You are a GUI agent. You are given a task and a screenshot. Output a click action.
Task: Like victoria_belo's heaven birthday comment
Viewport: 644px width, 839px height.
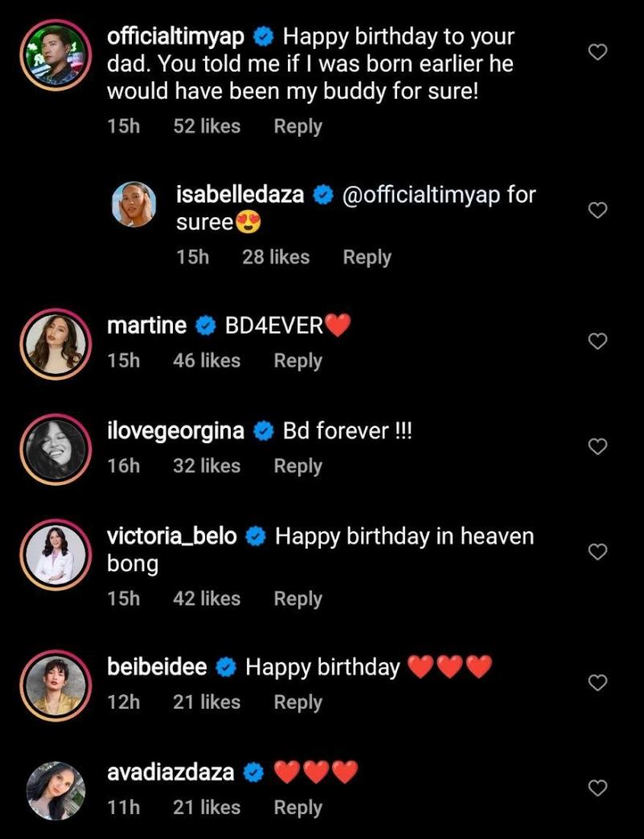tap(597, 552)
